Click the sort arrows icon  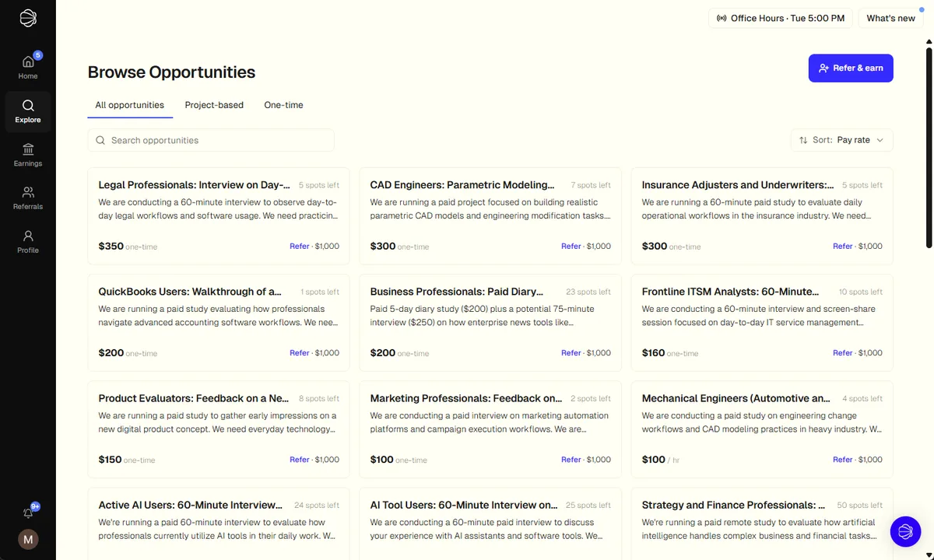pyautogui.click(x=803, y=140)
